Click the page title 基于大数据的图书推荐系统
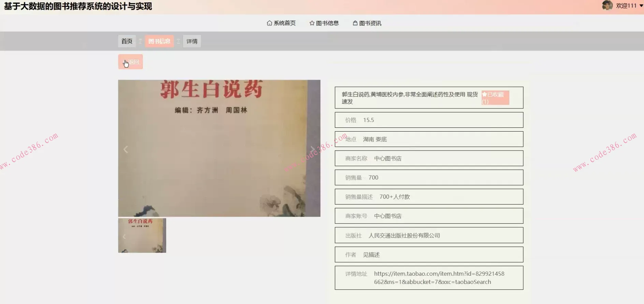 coord(78,6)
